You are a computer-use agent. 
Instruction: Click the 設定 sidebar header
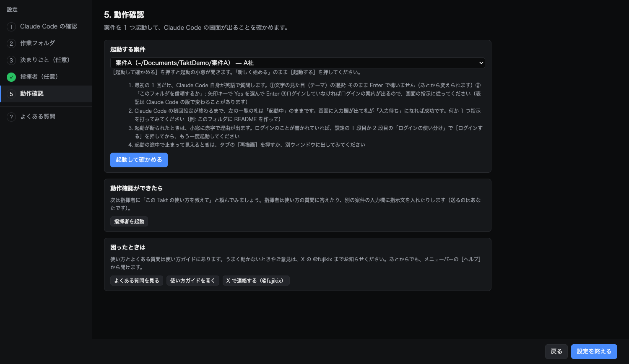tap(12, 10)
